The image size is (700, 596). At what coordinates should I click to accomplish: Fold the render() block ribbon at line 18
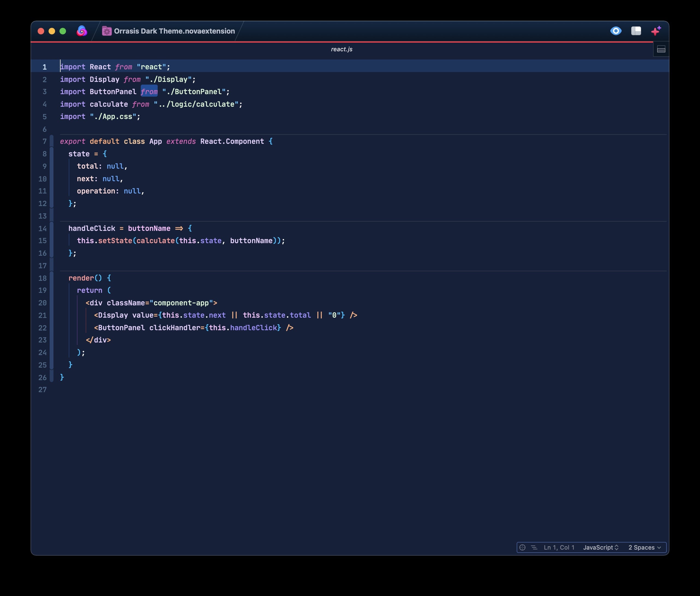51,278
